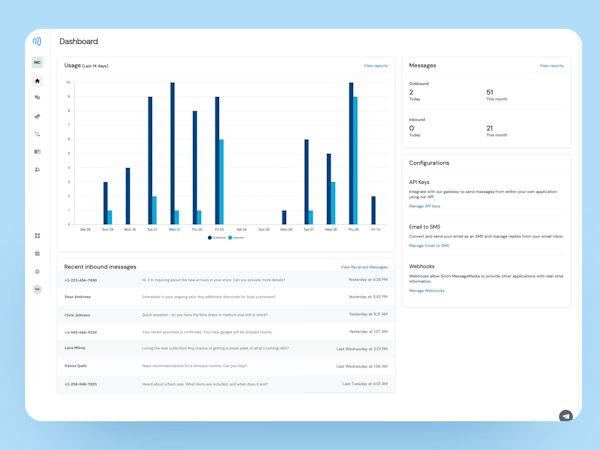This screenshot has height=450, width=600.
Task: Open Sean Ambrose message row
Action: click(x=226, y=297)
